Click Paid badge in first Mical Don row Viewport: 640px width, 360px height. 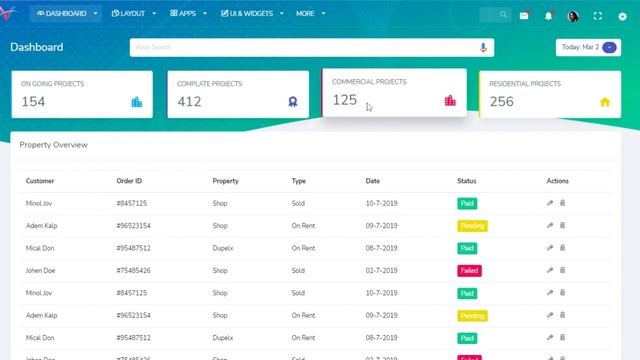pyautogui.click(x=467, y=248)
